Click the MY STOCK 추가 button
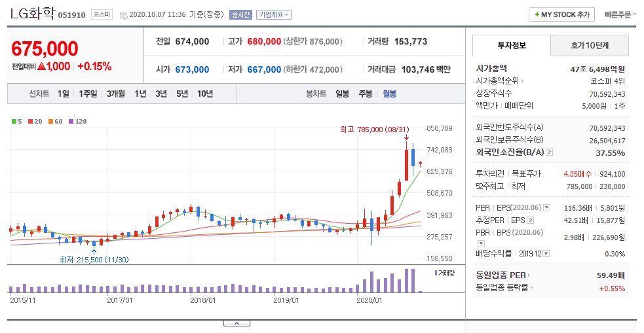Viewport: 644px width, 333px height. (x=561, y=15)
